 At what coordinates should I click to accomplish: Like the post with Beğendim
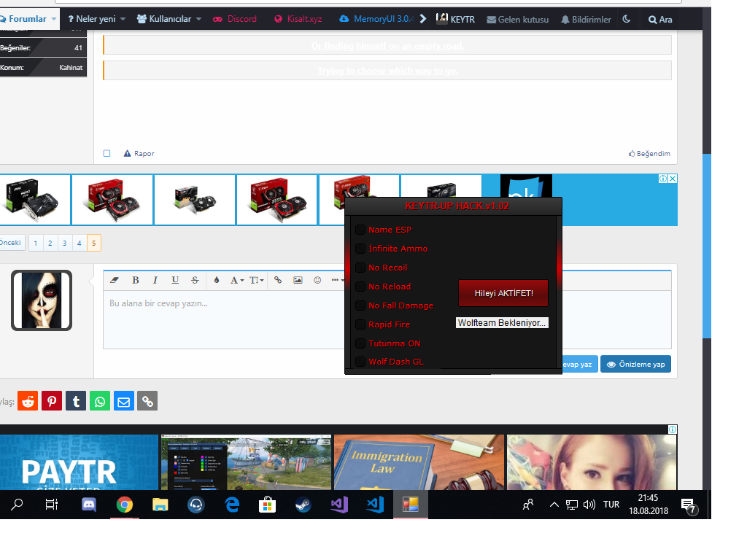pos(649,153)
